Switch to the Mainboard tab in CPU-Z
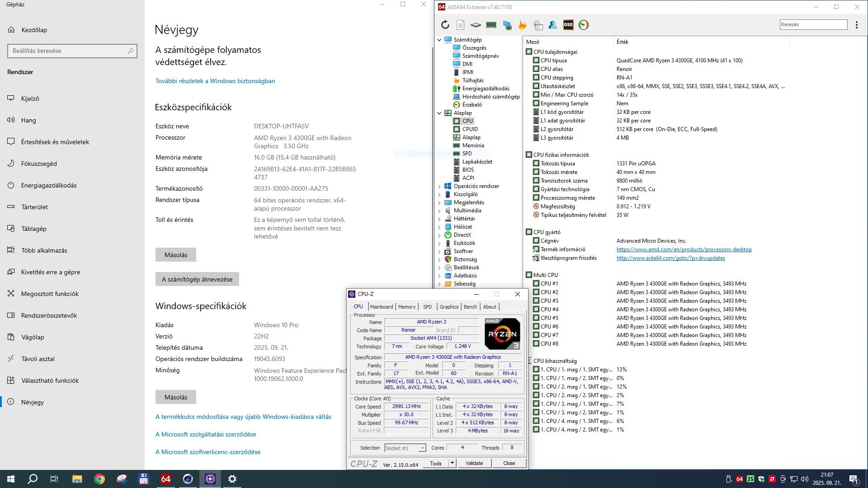This screenshot has width=868, height=488. pyautogui.click(x=381, y=307)
